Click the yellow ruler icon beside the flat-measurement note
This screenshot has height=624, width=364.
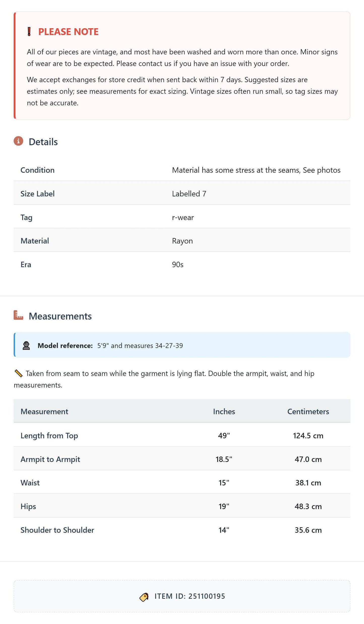click(x=19, y=373)
